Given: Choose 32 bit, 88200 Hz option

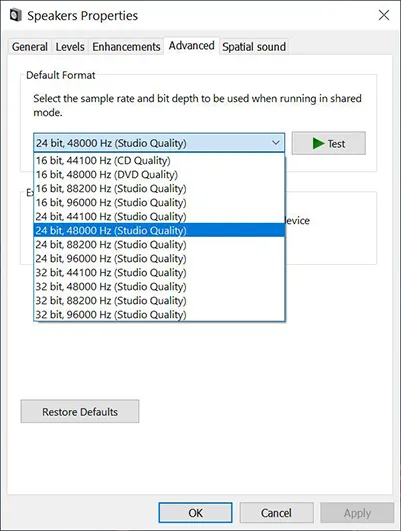Looking at the screenshot, I should point(159,300).
